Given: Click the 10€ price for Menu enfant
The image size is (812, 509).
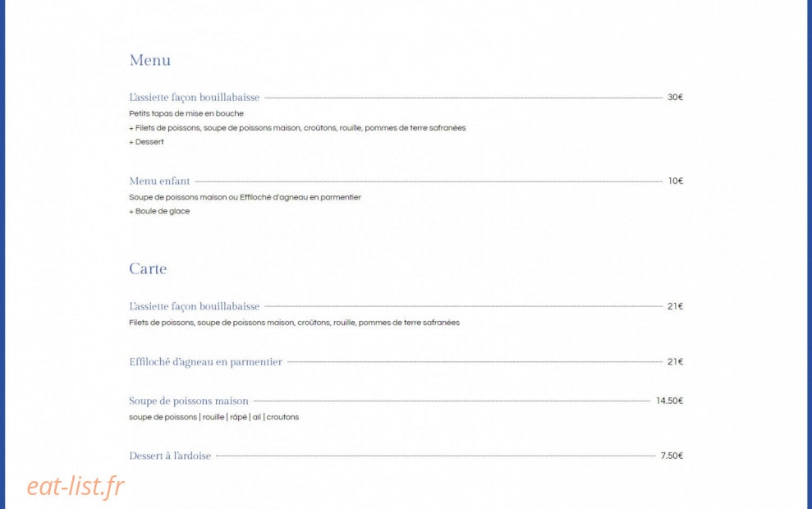Looking at the screenshot, I should click(675, 181).
